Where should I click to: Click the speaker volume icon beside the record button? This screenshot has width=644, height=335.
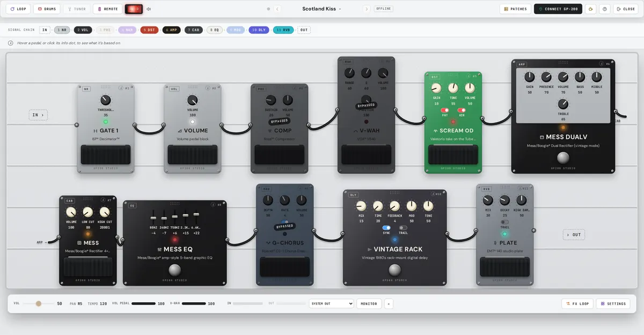(149, 9)
